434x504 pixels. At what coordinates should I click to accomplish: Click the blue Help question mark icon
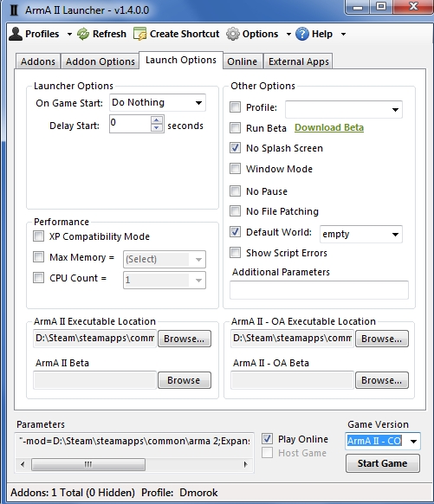[x=302, y=34]
